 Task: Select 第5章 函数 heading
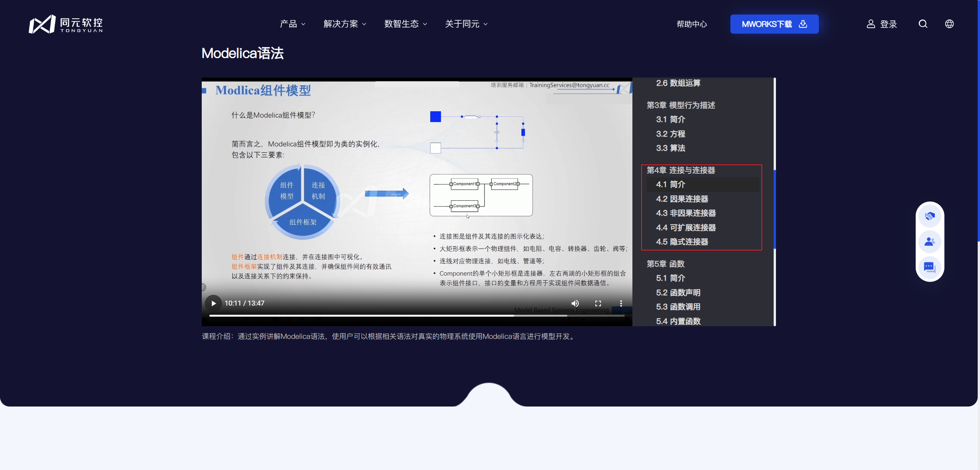point(665,264)
